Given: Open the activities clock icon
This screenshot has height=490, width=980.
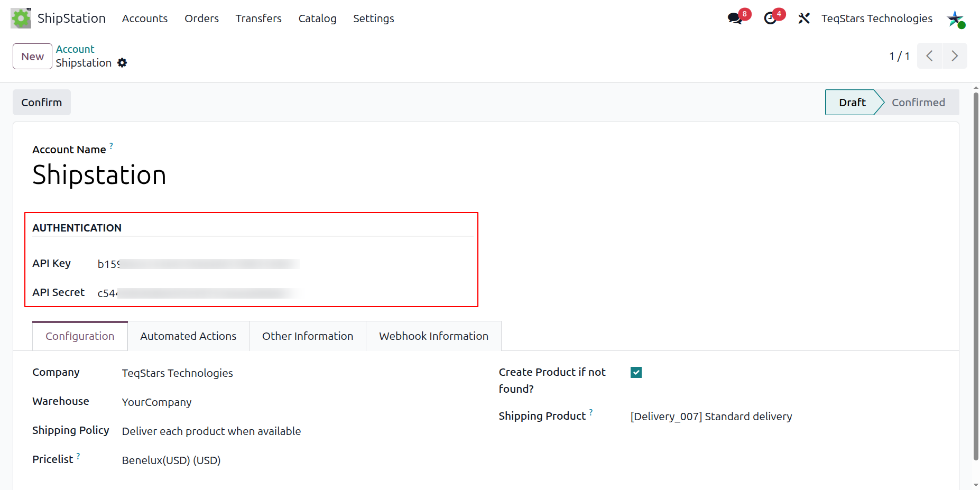Looking at the screenshot, I should (x=770, y=19).
